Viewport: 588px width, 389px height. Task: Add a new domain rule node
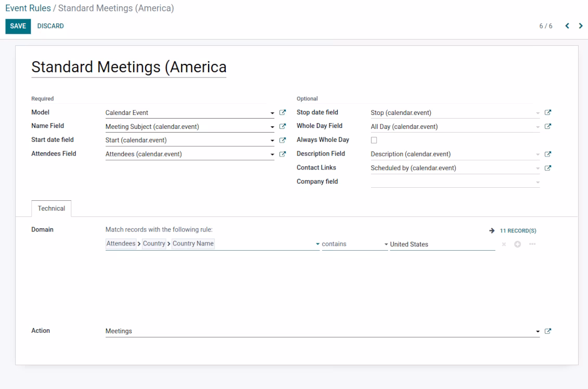click(518, 244)
